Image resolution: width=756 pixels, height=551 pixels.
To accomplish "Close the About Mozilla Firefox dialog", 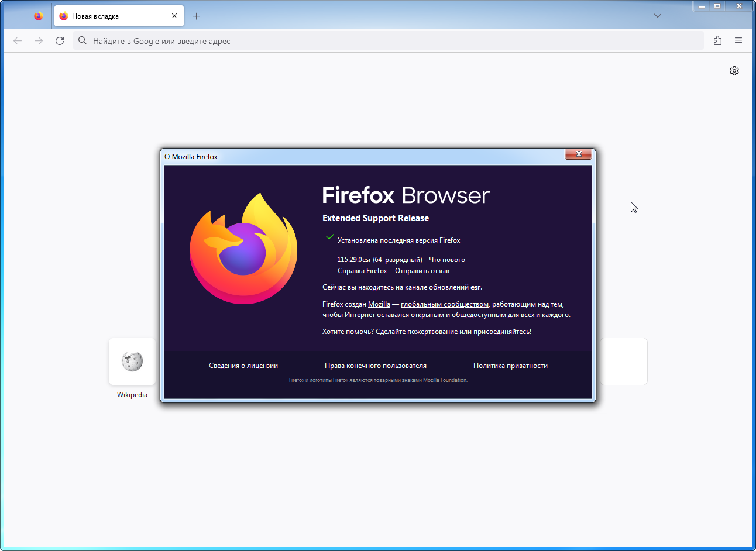I will pos(578,154).
